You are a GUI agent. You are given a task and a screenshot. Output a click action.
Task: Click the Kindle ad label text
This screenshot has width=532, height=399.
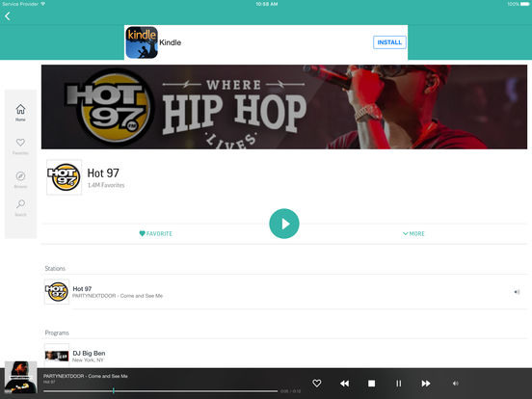pyautogui.click(x=170, y=42)
